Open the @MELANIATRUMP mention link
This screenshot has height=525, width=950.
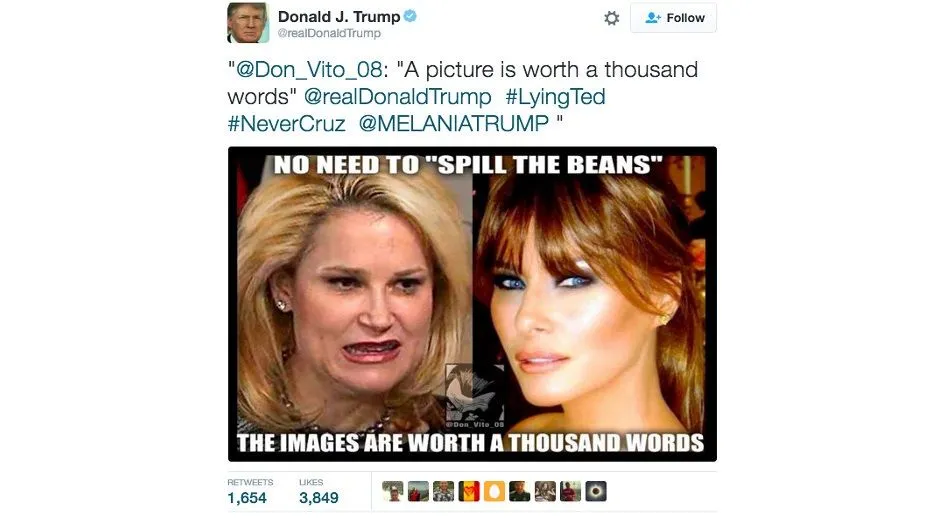453,124
